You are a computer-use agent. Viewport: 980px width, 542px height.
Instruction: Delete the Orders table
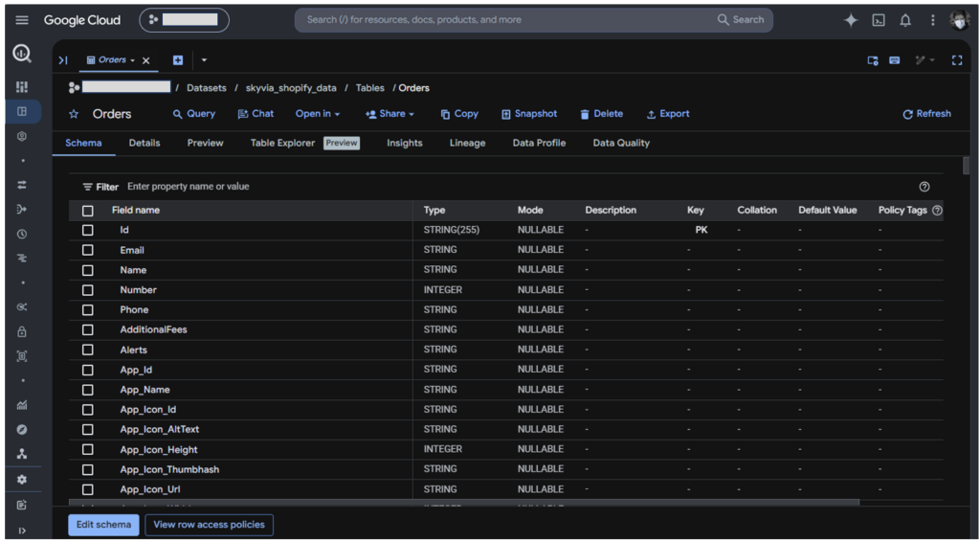pos(601,114)
